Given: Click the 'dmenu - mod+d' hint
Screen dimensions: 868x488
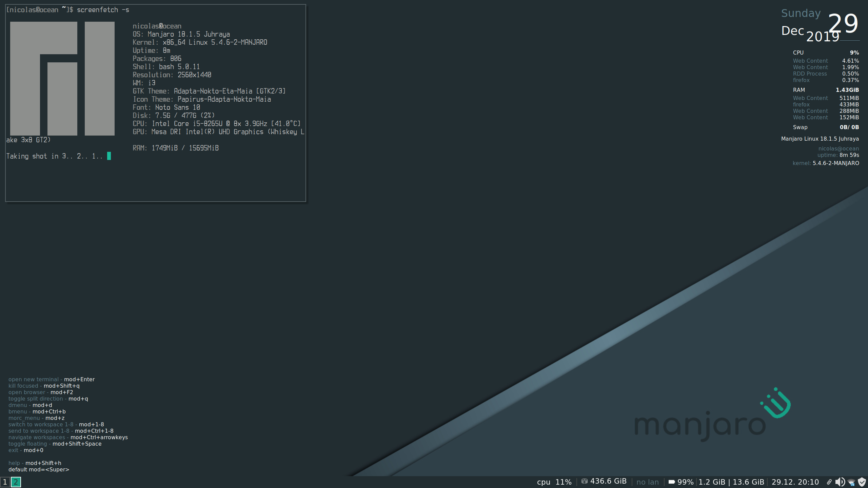Looking at the screenshot, I should pos(30,405).
